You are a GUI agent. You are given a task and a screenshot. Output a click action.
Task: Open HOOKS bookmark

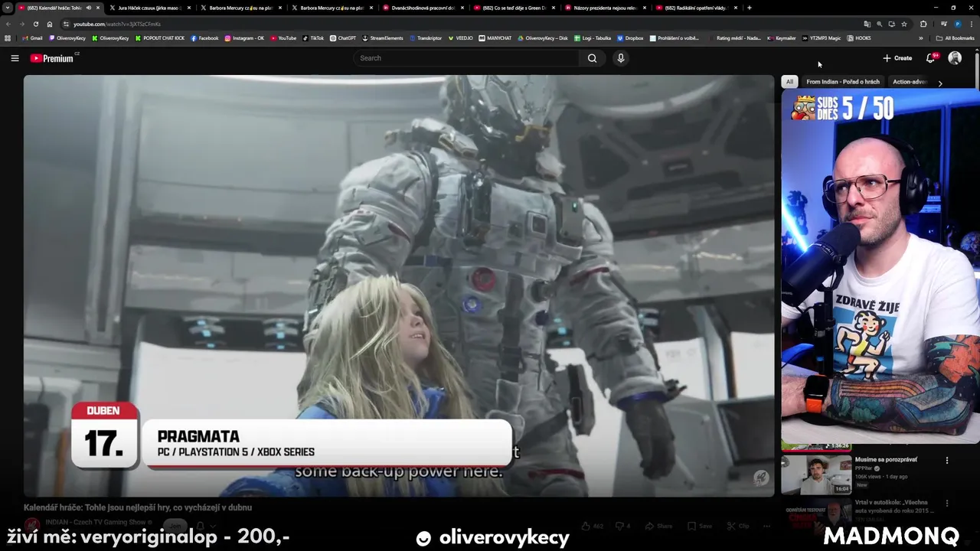(x=859, y=37)
